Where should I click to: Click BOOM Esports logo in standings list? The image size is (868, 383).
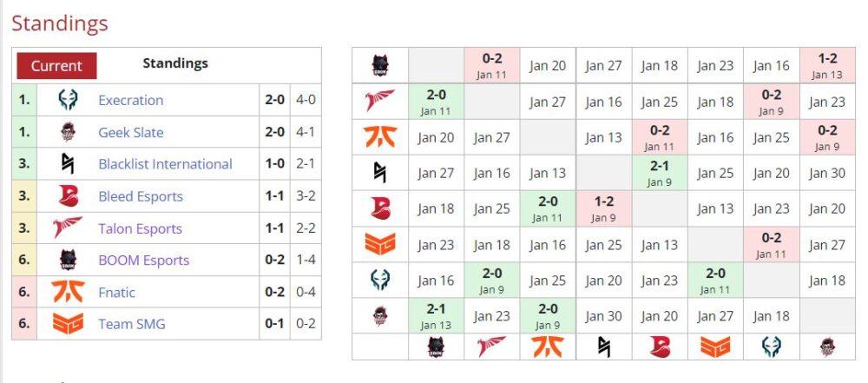click(68, 260)
